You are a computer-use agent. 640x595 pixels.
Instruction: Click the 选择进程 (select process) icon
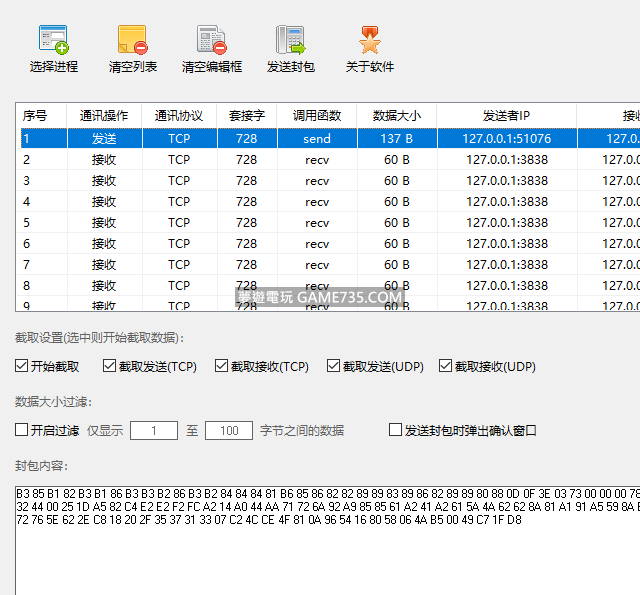53,41
